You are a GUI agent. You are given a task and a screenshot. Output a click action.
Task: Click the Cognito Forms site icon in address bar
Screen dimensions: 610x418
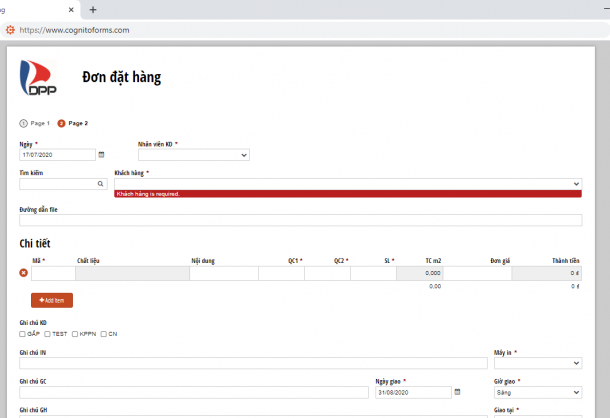pos(10,30)
